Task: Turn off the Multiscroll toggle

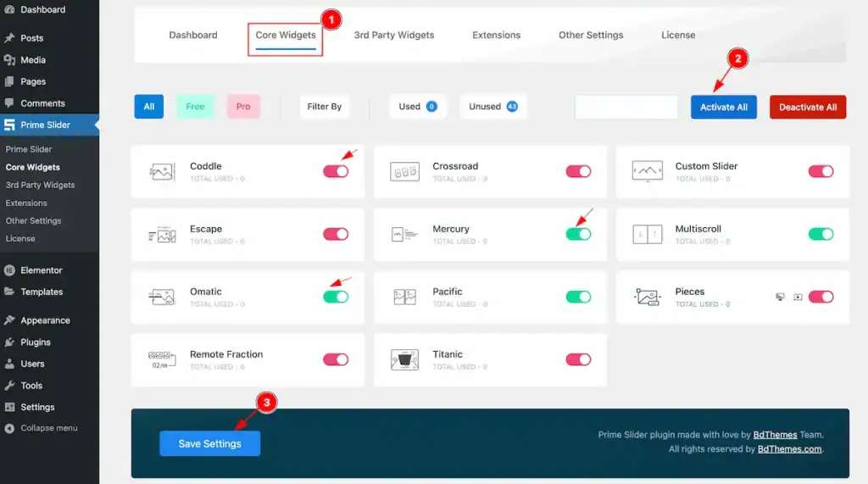Action: point(821,234)
